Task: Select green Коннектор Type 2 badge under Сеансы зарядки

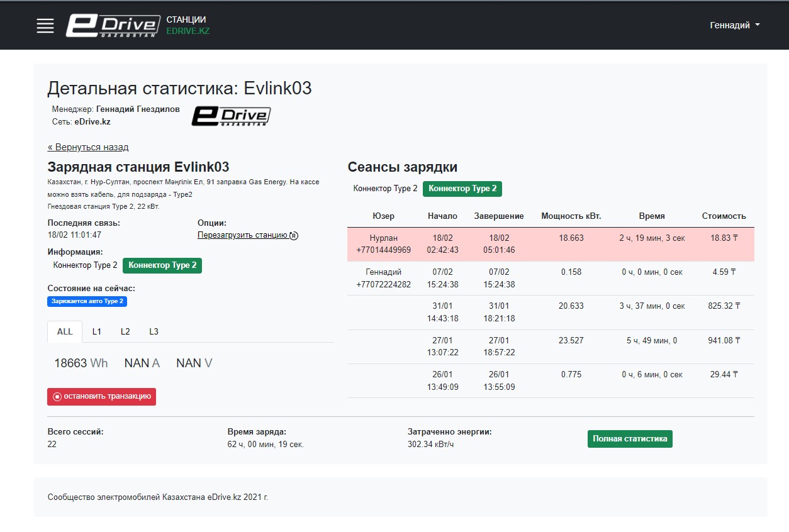Action: [462, 189]
